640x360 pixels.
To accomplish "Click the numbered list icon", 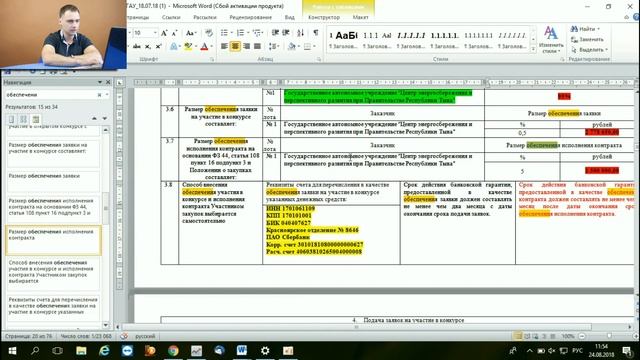I will [x=240, y=33].
